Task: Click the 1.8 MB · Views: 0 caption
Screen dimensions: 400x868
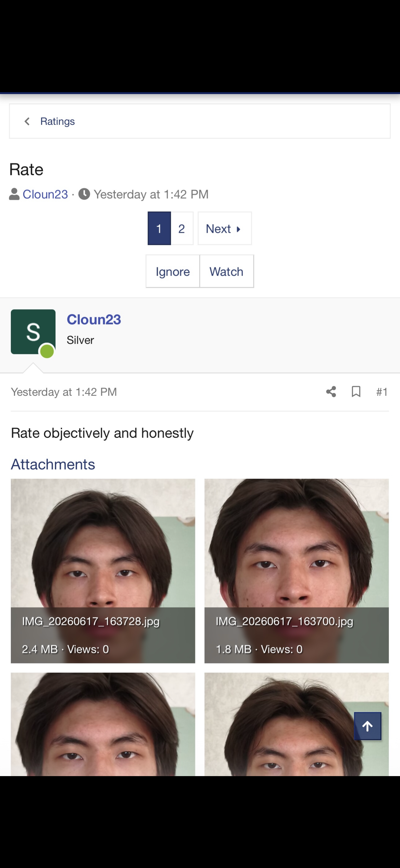Action: 259,649
